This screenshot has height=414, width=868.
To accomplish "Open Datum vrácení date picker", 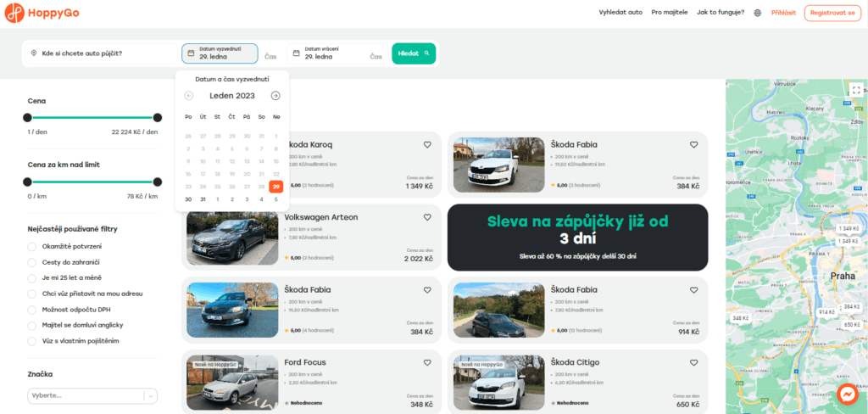I will coord(326,53).
